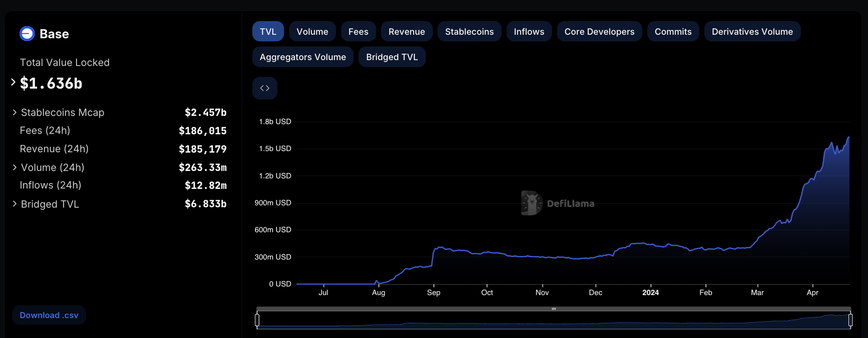Toggle the TVL chart metric

(268, 32)
